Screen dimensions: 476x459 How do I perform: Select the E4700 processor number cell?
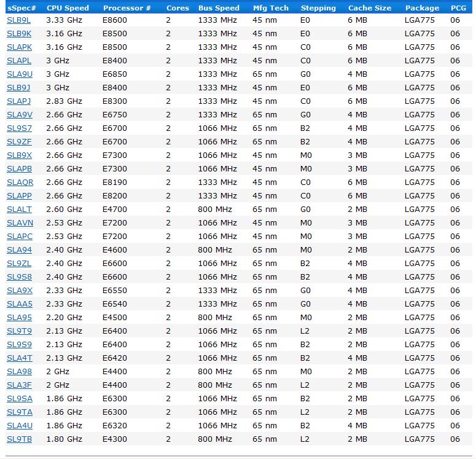point(115,210)
